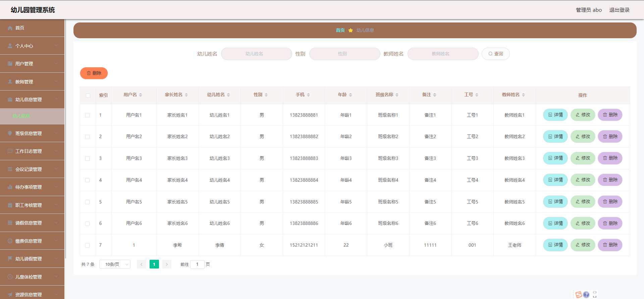Sort 性别 column using sort arrows

pos(266,95)
